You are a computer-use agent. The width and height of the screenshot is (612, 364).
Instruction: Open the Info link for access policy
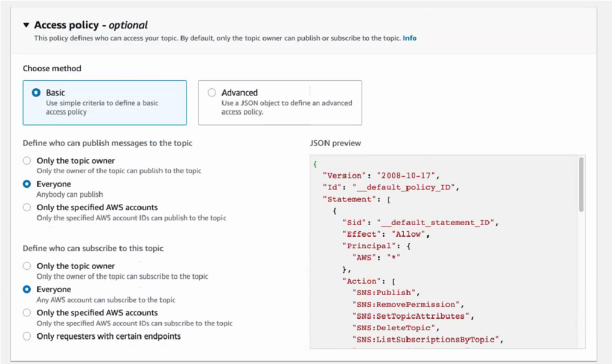tap(409, 38)
